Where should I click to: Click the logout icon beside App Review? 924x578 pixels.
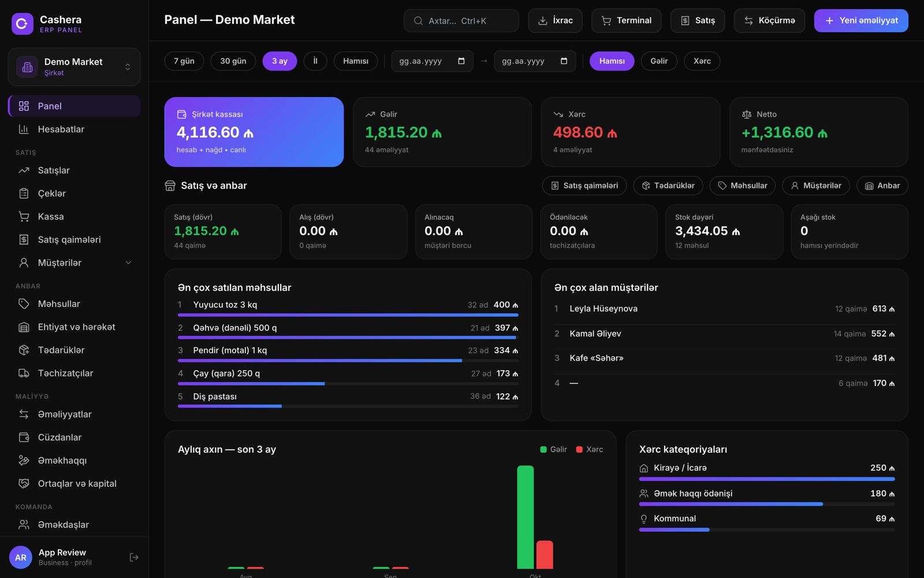(x=134, y=557)
